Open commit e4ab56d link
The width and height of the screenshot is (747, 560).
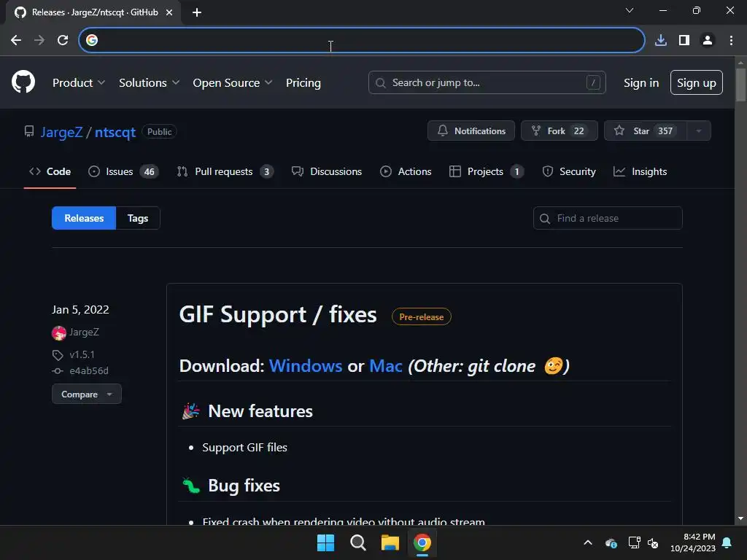point(89,370)
